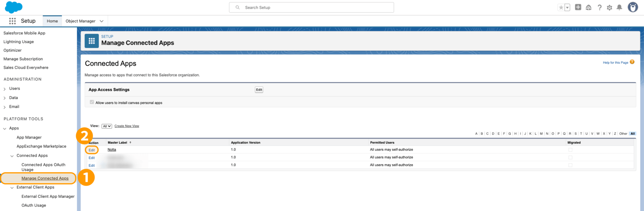Click the Migrated column header
The width and height of the screenshot is (644, 211).
[574, 142]
